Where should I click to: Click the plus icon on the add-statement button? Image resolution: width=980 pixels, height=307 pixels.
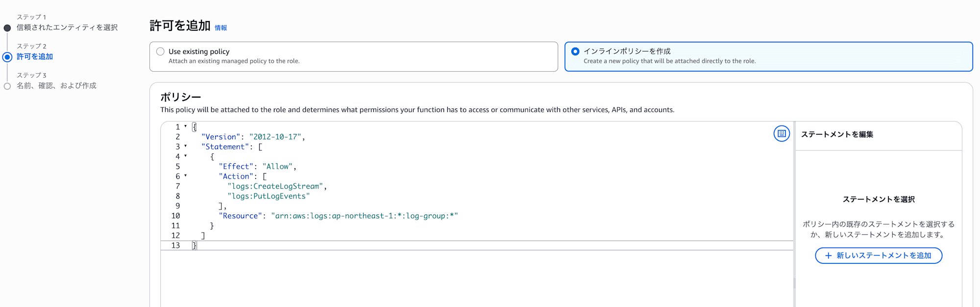click(x=828, y=256)
